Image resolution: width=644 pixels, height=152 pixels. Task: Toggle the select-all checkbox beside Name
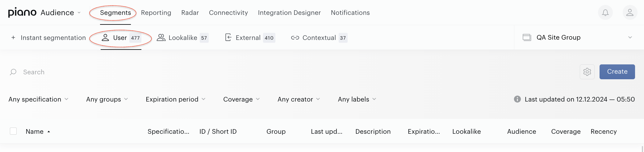pos(13,131)
